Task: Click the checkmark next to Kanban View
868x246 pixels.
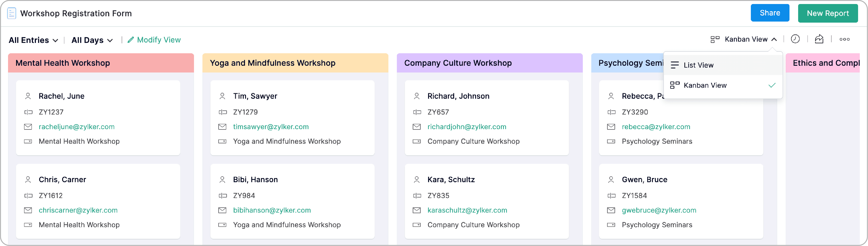Action: click(772, 85)
